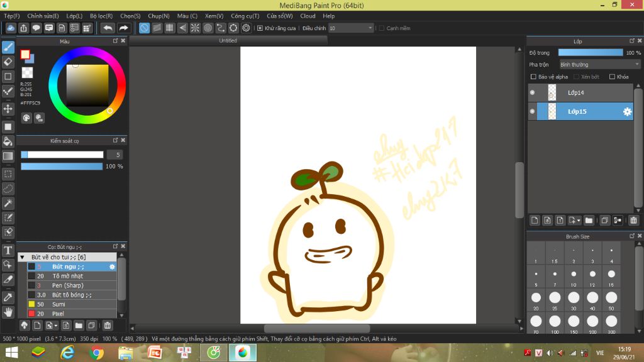The height and width of the screenshot is (362, 644).
Task: Select the Eraser tool
Action: coord(8,62)
